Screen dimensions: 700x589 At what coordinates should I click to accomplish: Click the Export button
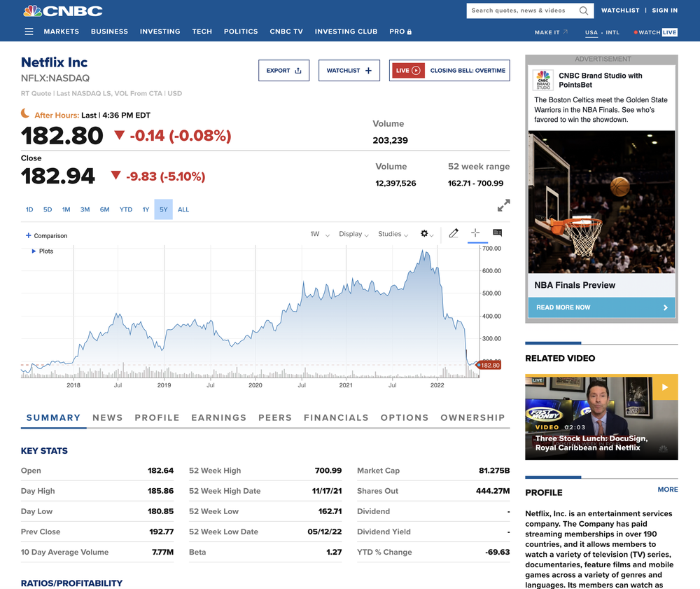[284, 71]
